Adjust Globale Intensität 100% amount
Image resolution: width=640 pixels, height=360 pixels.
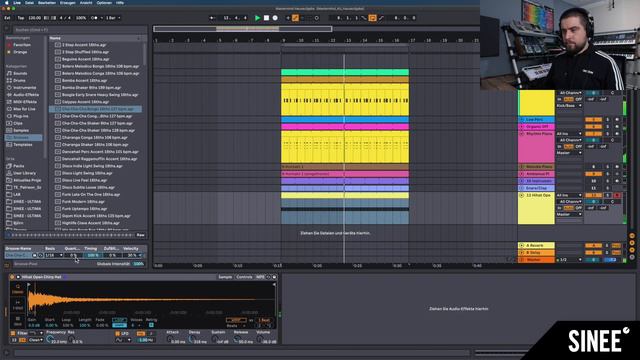pyautogui.click(x=139, y=264)
